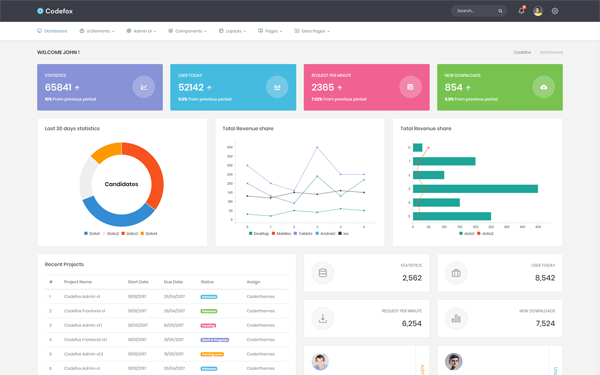
Task: Toggle the Desktop series in line chart legend
Action: coord(259,233)
